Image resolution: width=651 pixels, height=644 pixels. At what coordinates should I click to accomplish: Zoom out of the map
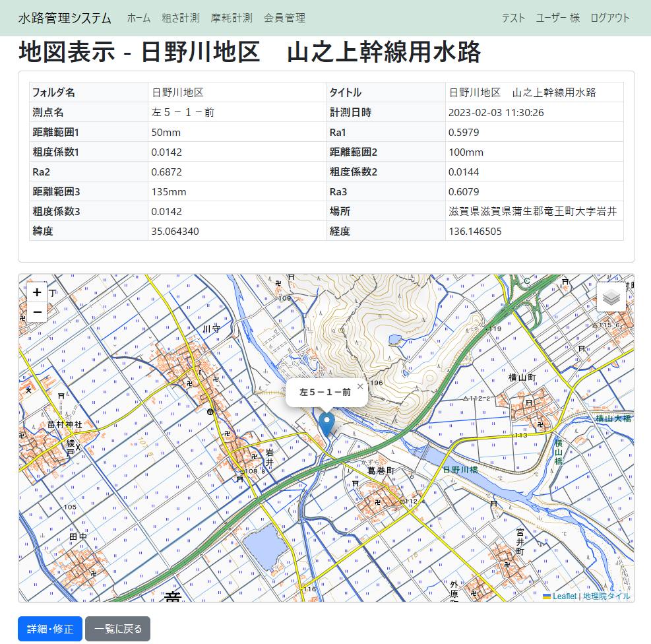click(37, 311)
